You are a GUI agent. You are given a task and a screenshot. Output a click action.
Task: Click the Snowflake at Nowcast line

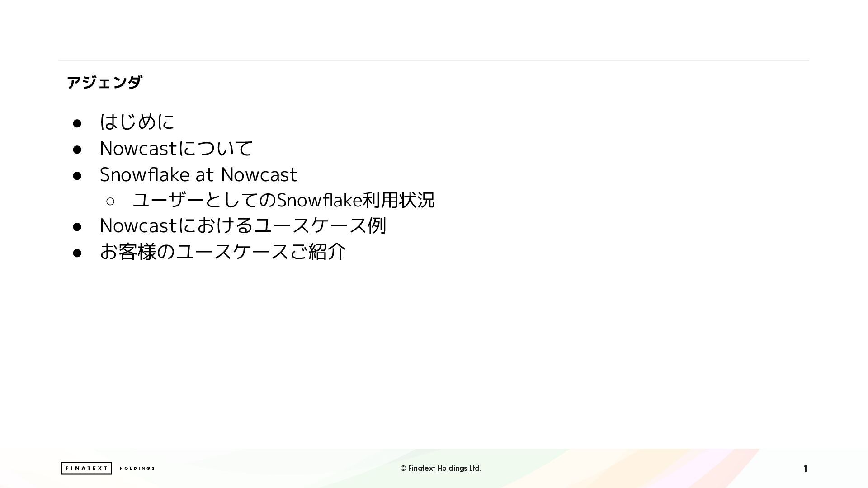click(x=198, y=175)
